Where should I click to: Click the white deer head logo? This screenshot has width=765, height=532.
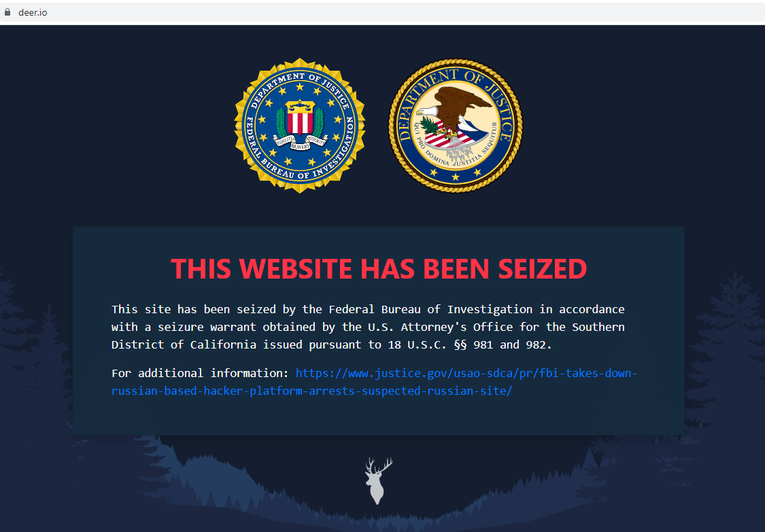pos(378,481)
